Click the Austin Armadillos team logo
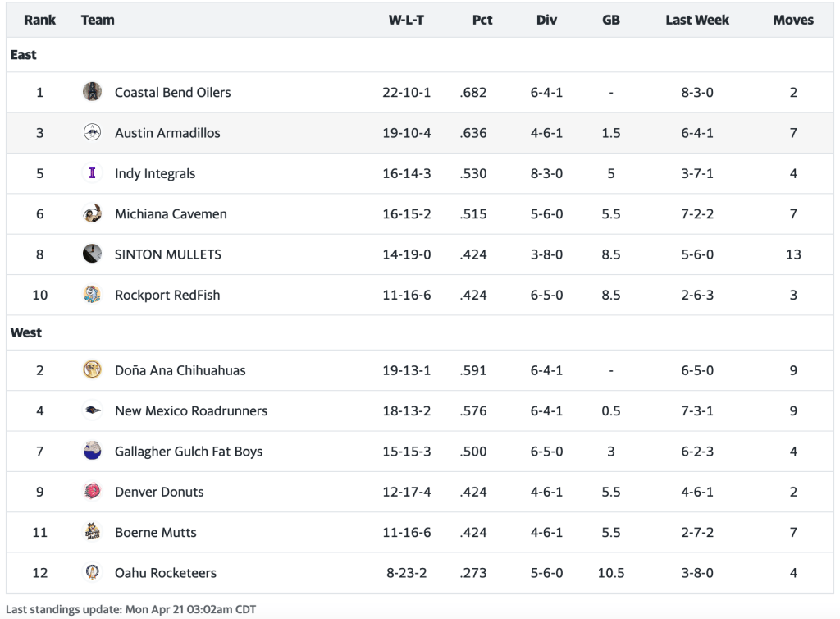840x619 pixels. click(x=92, y=133)
